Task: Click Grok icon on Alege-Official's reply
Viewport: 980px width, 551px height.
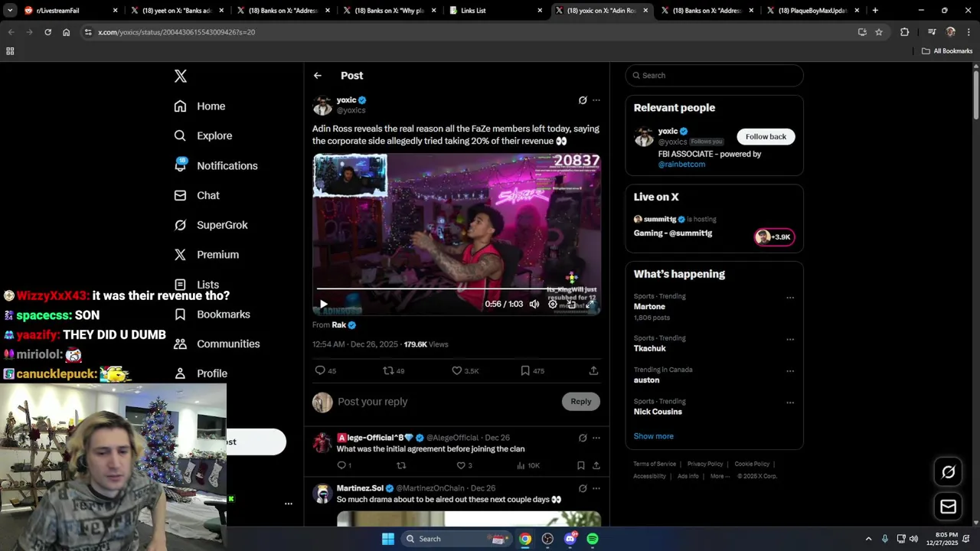Action: 583,438
